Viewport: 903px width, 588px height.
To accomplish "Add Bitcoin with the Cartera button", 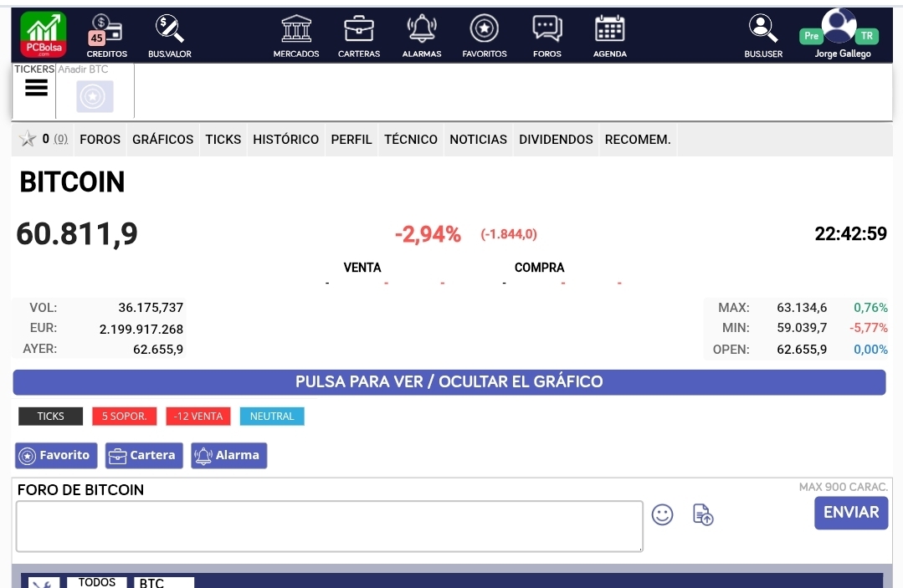I will (144, 456).
